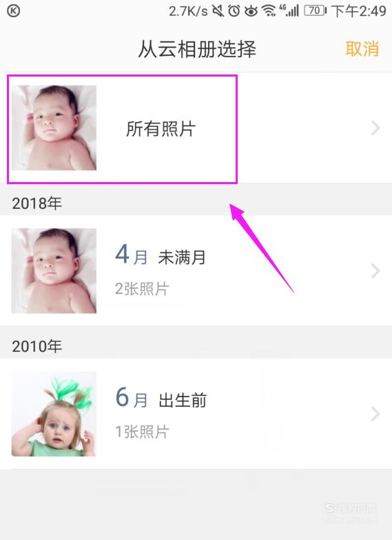Tap the 1张照片 count label

(x=142, y=432)
